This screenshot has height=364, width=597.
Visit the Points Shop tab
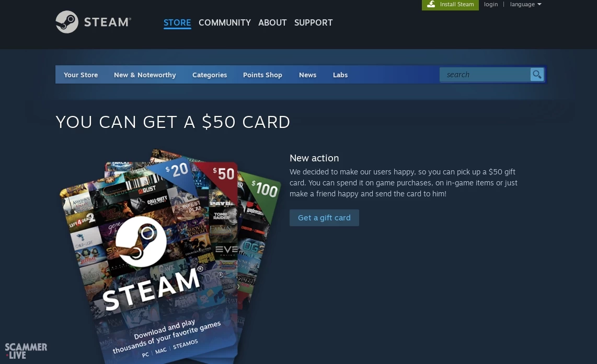(262, 75)
